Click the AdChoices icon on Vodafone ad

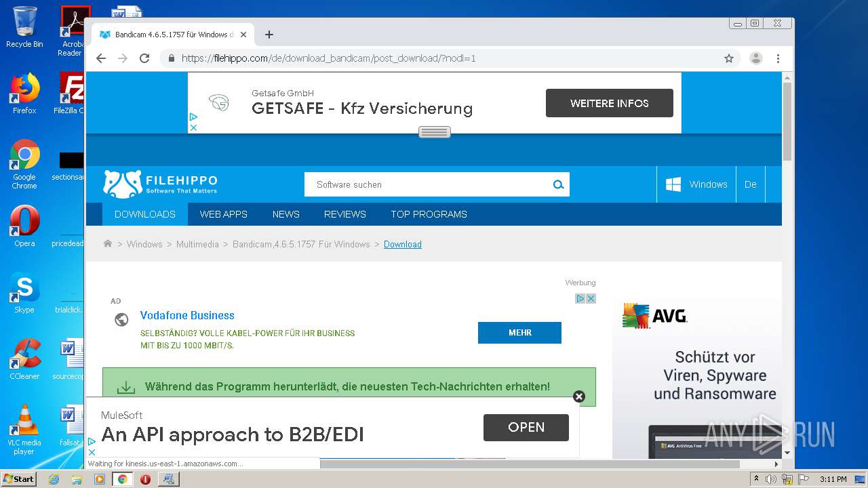coord(580,298)
